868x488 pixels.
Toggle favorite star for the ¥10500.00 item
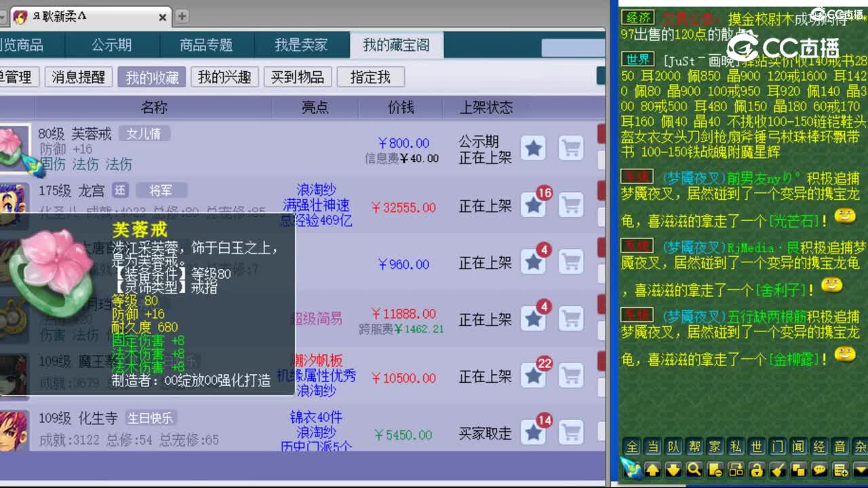tap(534, 375)
